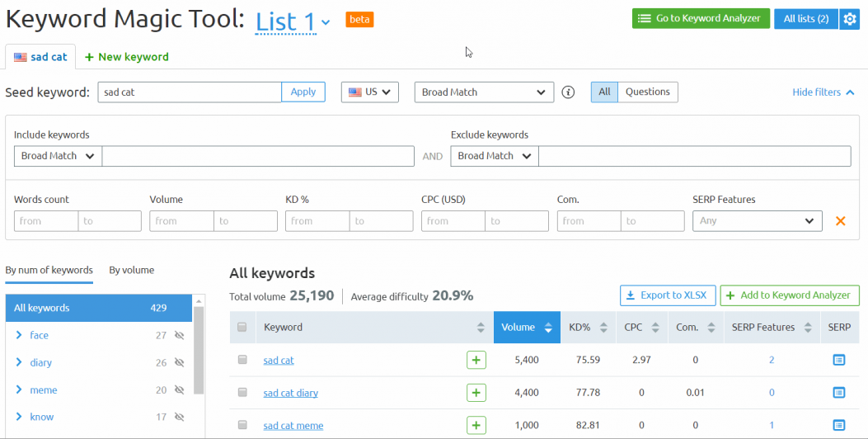Screen dimensions: 868x439
Task: Click Add to Keyword Analyzer button
Action: point(790,295)
